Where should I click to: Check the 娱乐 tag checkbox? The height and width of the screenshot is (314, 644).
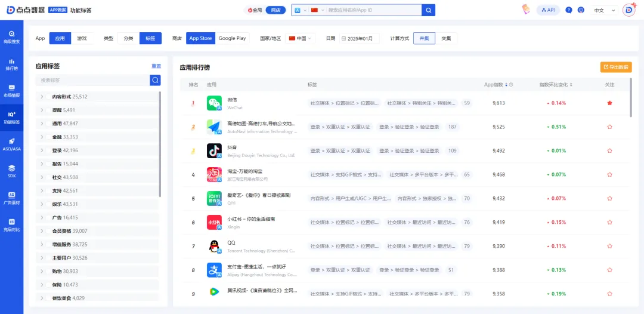click(48, 204)
